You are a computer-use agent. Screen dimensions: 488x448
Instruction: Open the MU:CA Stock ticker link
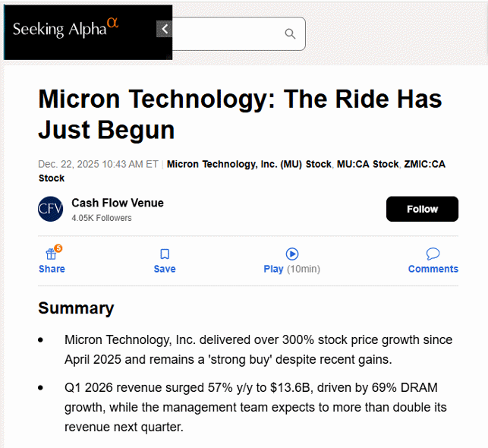(x=368, y=164)
